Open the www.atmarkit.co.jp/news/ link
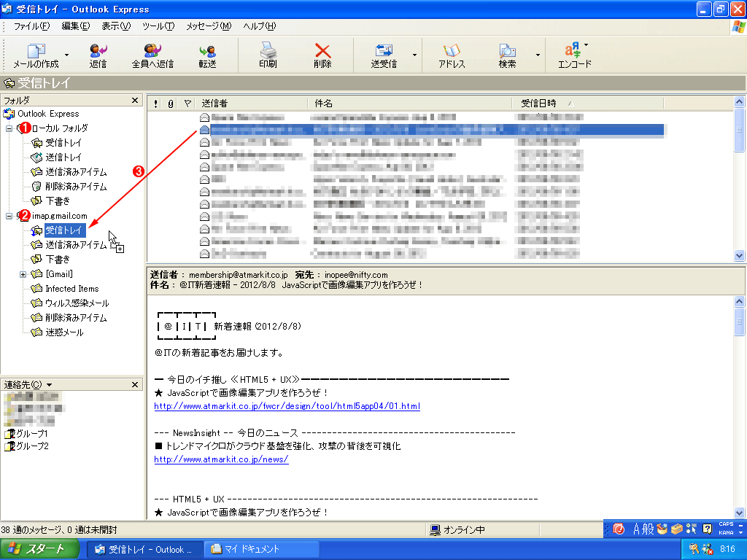The height and width of the screenshot is (560, 747). point(221,459)
